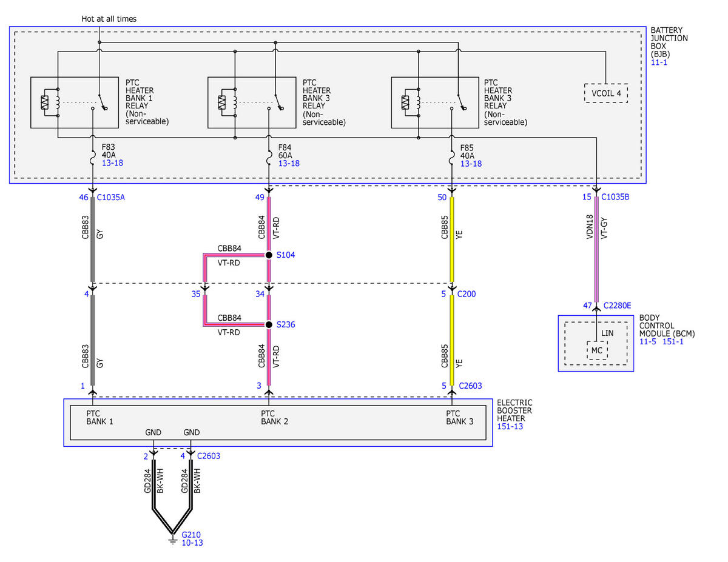Click pin number 34 below splice S104

tap(260, 294)
